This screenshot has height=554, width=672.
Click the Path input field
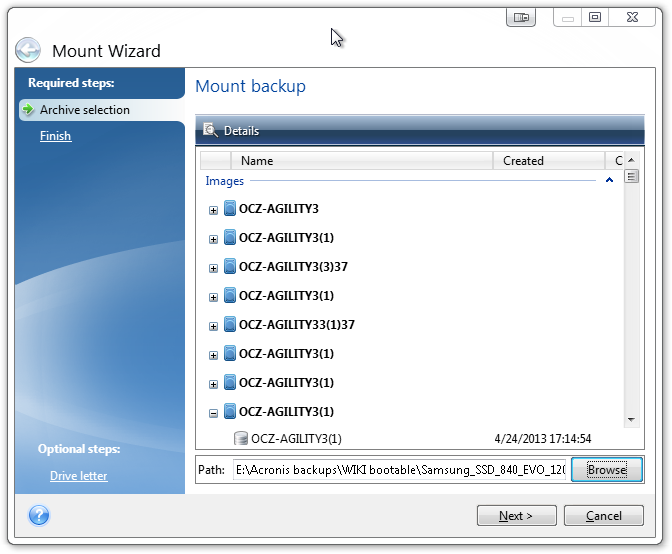point(399,470)
